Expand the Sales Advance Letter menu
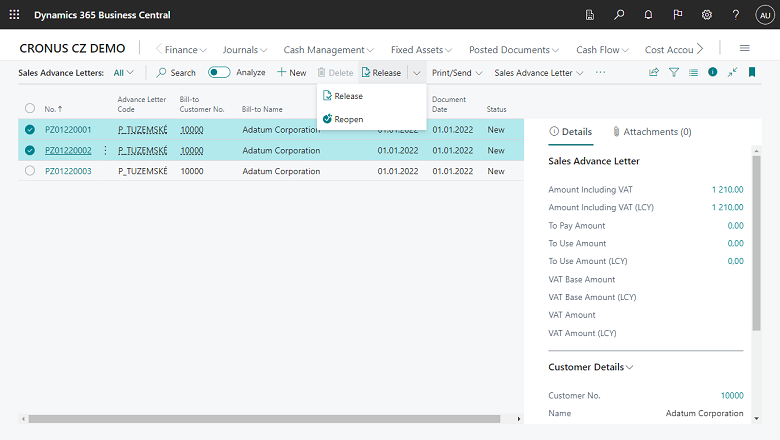780x440 pixels. click(539, 73)
